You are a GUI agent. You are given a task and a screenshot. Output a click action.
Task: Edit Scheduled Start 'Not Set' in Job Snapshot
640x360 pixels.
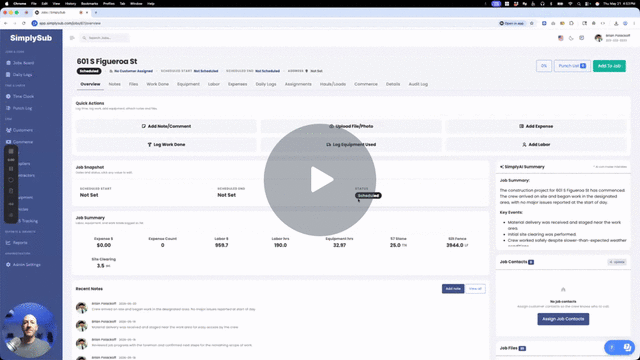click(x=89, y=195)
